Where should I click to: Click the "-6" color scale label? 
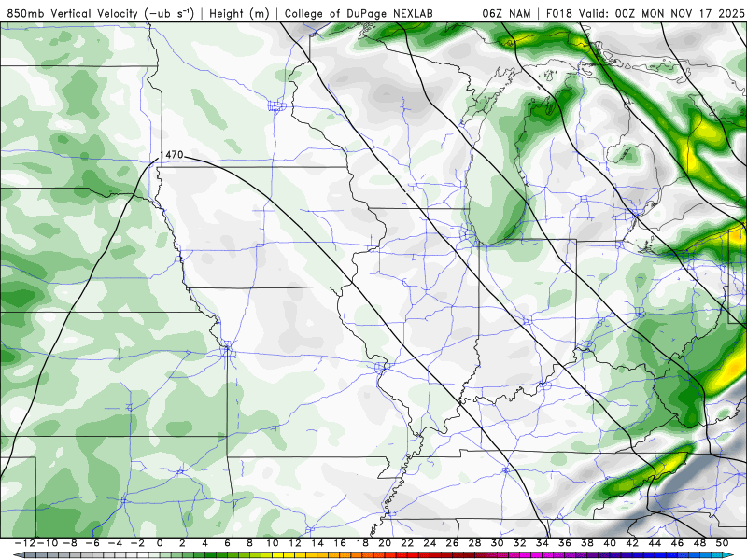[92, 543]
